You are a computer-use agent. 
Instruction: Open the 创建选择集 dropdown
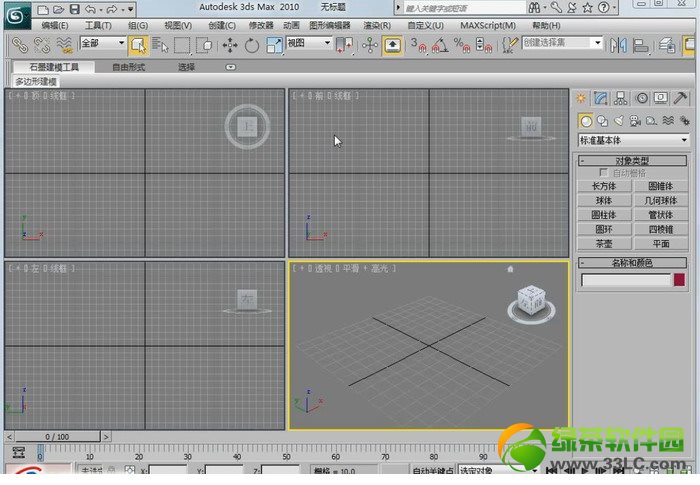click(x=562, y=43)
